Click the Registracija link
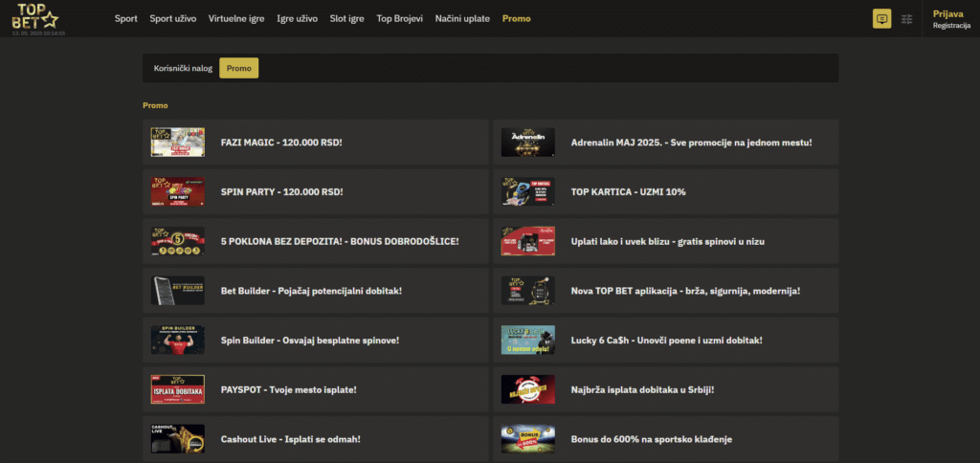The height and width of the screenshot is (463, 980). [x=953, y=26]
